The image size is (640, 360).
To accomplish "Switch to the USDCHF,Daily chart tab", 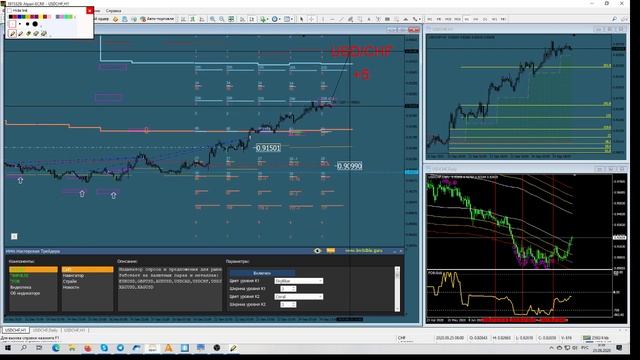I will coord(45,330).
